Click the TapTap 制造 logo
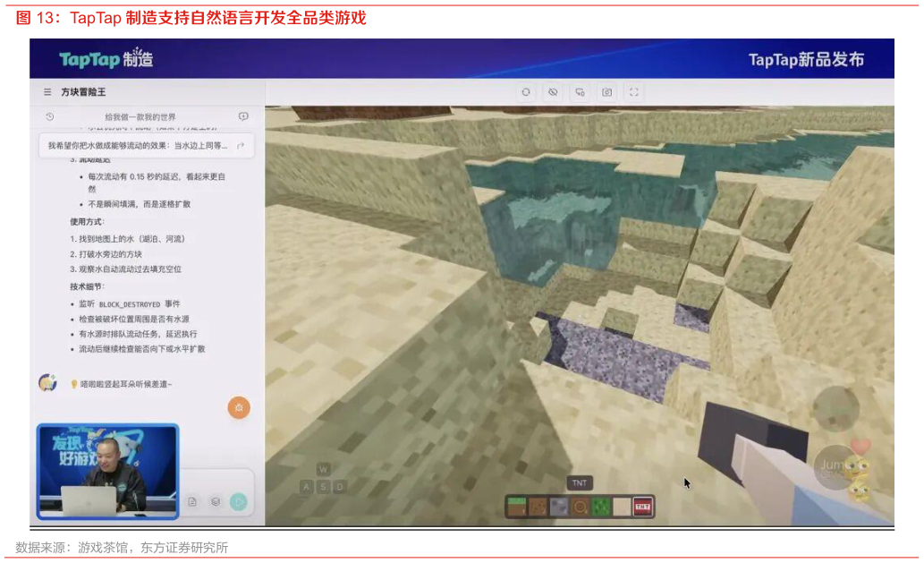The height and width of the screenshot is (563, 924). point(106,58)
